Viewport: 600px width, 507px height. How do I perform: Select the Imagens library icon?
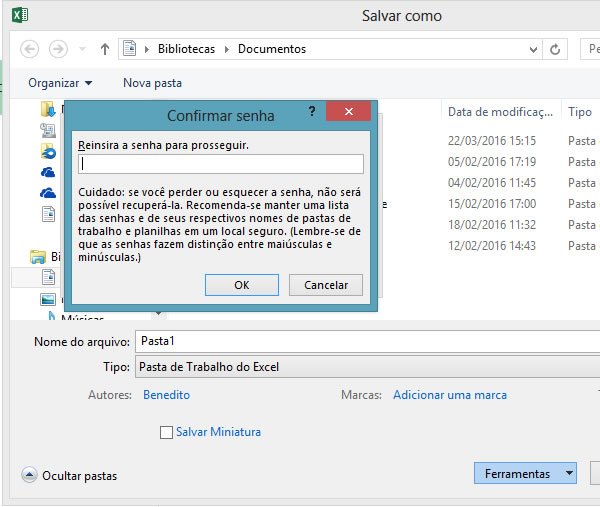[x=48, y=299]
